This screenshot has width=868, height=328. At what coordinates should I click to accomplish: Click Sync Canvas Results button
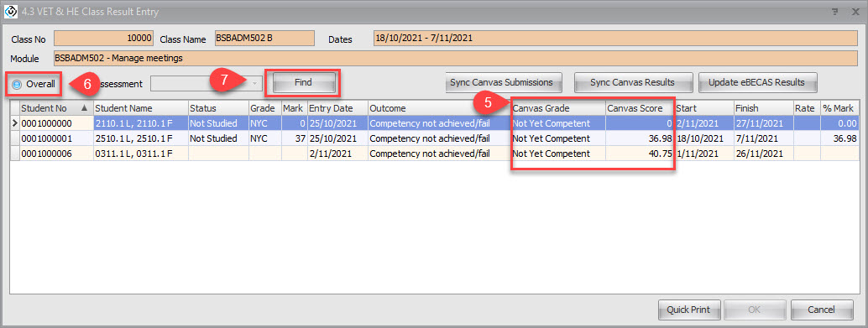632,82
